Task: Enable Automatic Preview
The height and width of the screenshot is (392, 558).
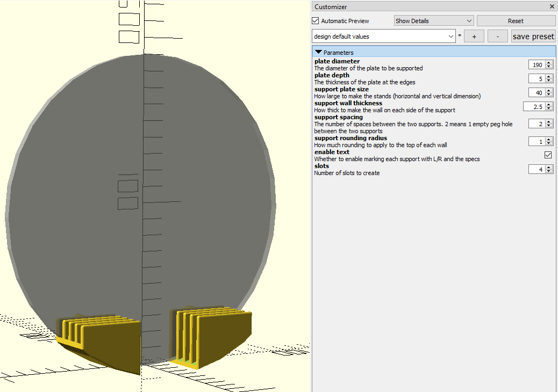Action: (x=314, y=20)
